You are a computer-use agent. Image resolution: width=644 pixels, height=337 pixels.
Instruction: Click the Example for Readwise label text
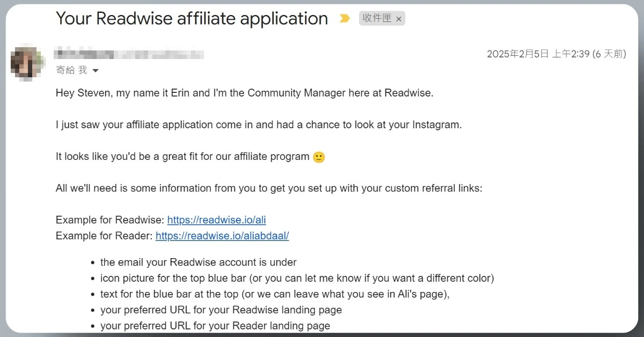point(110,220)
